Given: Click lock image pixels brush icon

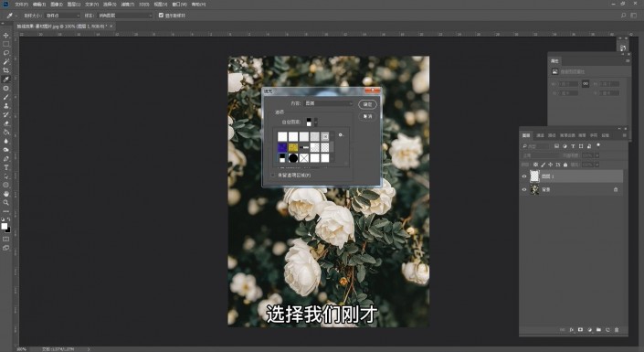Looking at the screenshot, I should [x=543, y=165].
